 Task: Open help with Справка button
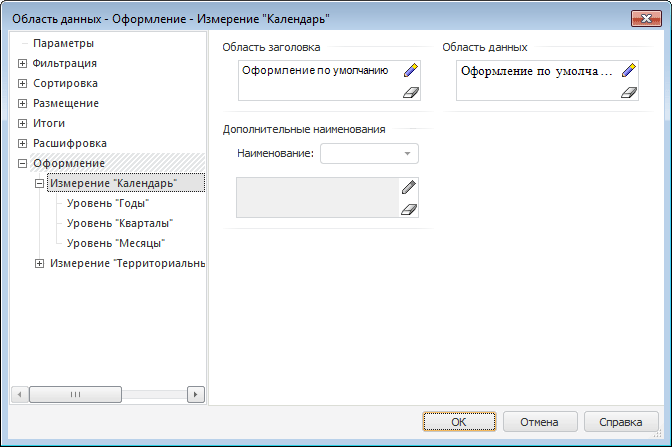coord(620,422)
